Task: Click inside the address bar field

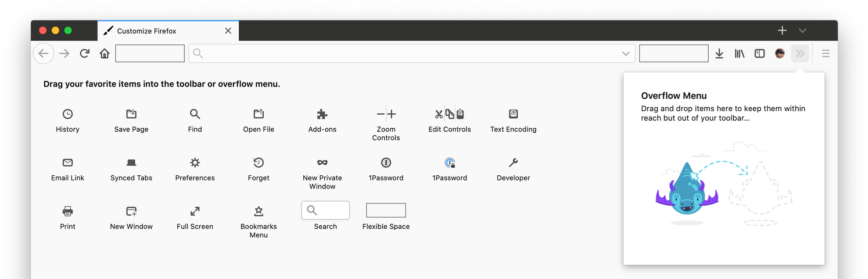Action: tap(412, 54)
